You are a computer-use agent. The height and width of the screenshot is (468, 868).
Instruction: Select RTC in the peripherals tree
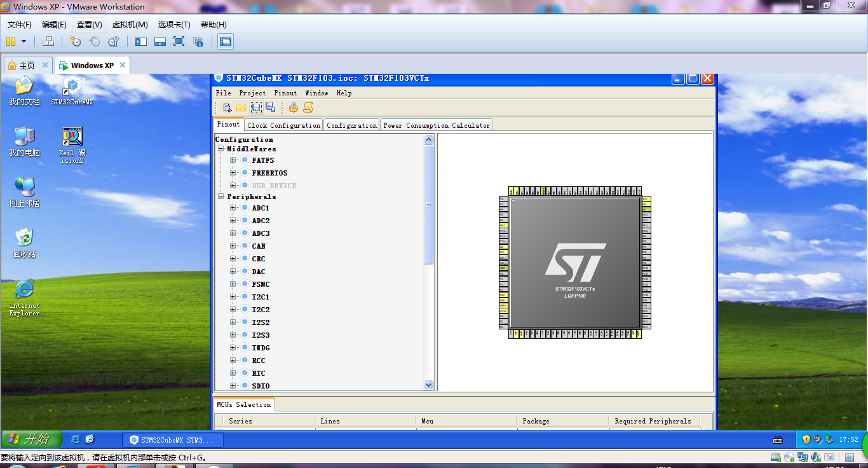(259, 373)
